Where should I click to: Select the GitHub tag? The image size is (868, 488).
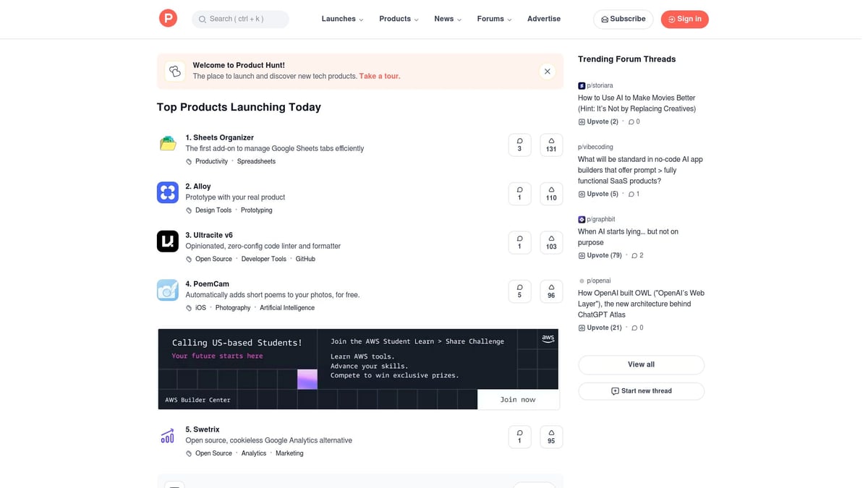pyautogui.click(x=305, y=259)
